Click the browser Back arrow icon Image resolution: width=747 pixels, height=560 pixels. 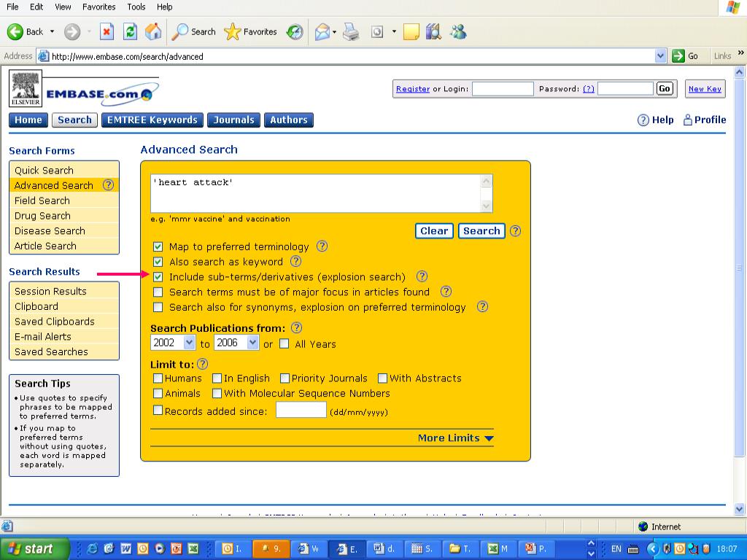point(15,32)
